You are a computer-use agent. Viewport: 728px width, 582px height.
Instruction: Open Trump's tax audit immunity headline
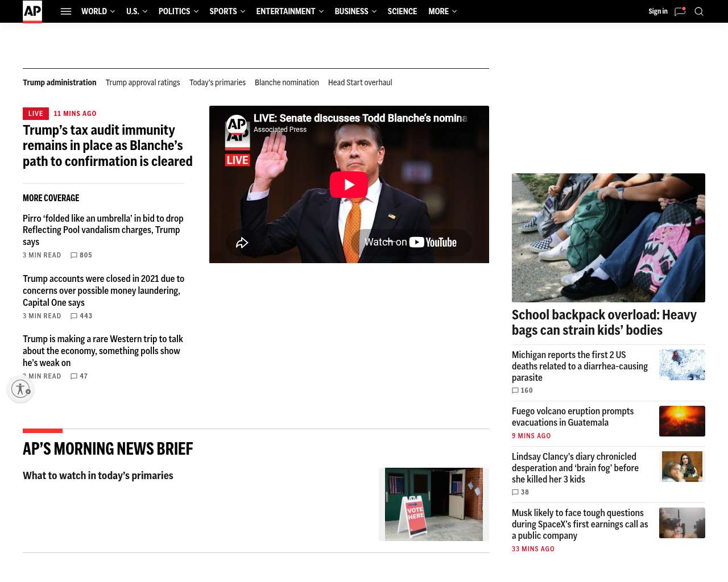[x=107, y=145]
